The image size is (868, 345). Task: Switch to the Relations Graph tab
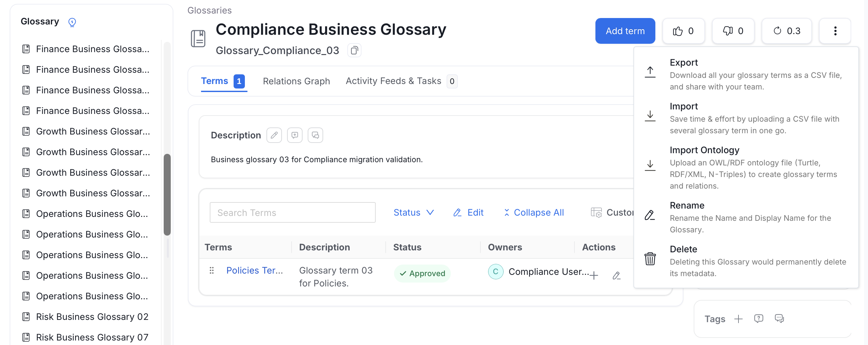pos(296,81)
